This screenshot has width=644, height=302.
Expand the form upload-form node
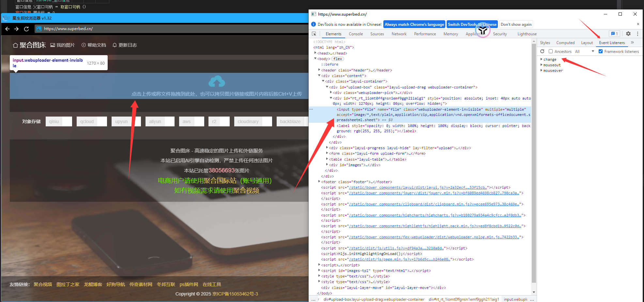327,153
